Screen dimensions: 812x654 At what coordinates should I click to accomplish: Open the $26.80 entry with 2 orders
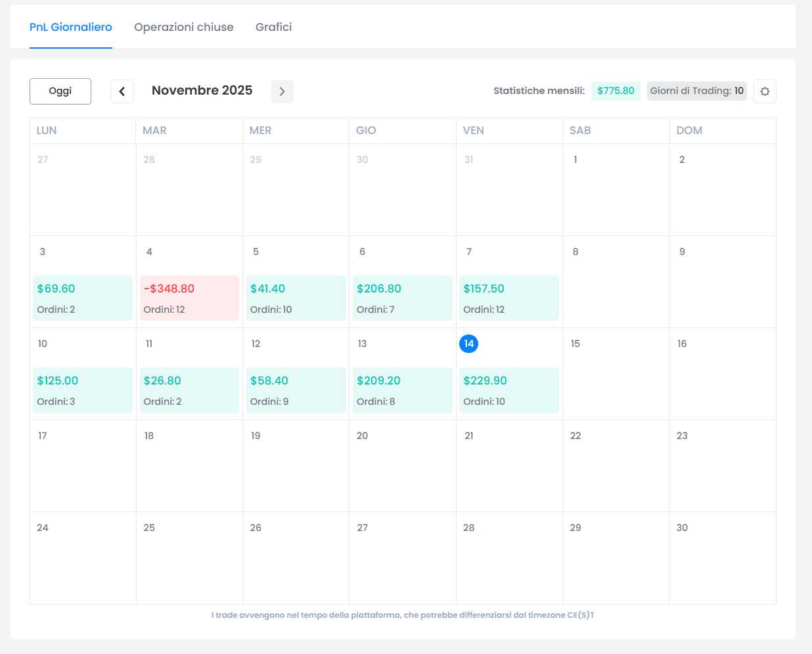[x=189, y=390]
